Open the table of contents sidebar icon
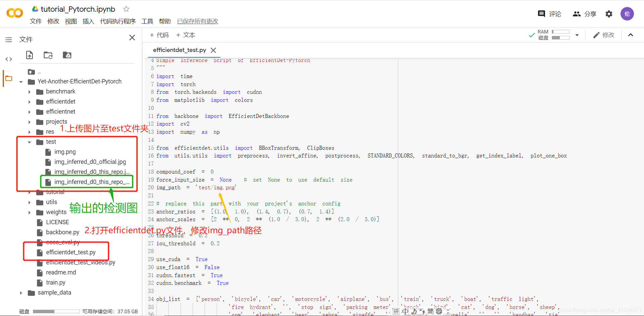This screenshot has height=316, width=644. coord(9,40)
